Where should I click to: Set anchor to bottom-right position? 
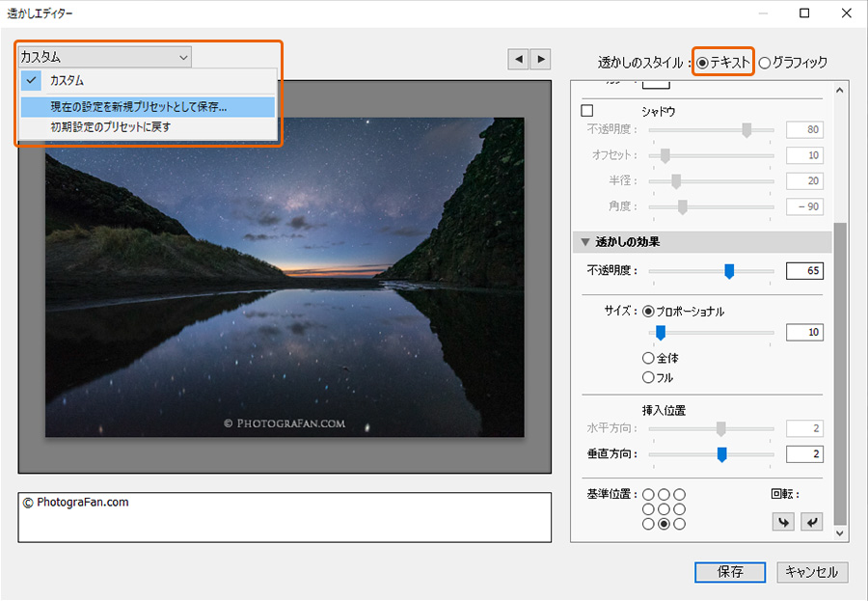pyautogui.click(x=679, y=524)
